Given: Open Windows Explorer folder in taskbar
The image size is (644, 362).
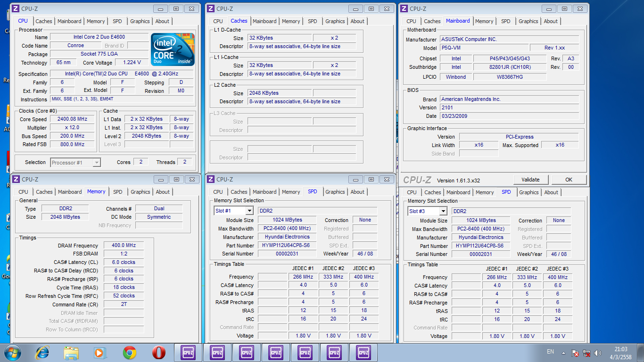Looking at the screenshot, I should [x=72, y=352].
